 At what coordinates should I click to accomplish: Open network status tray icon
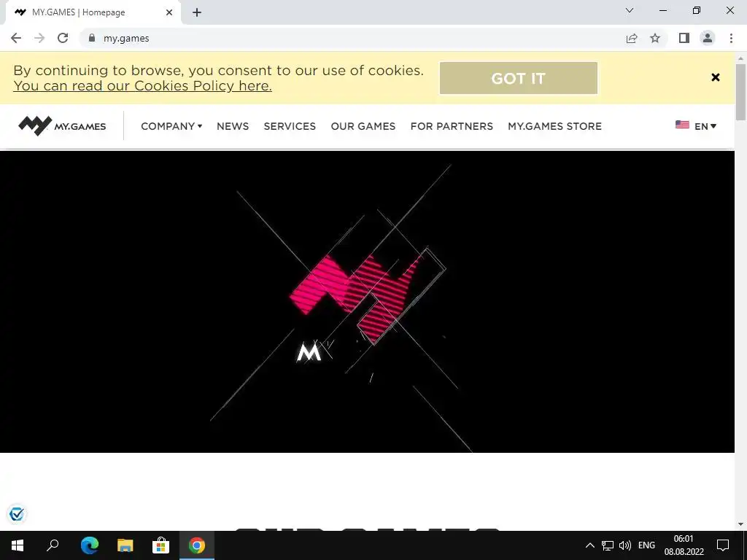[x=608, y=545]
